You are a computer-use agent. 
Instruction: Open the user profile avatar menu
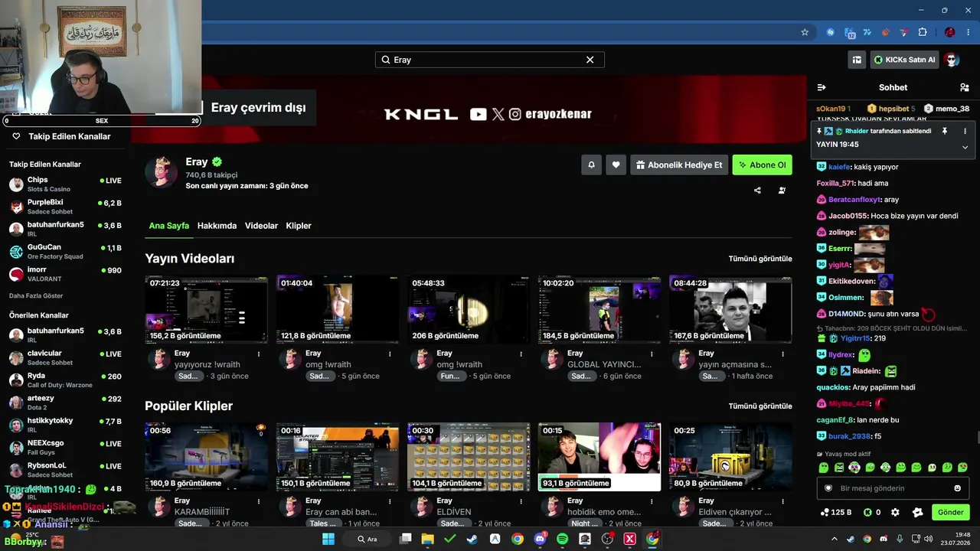click(952, 60)
